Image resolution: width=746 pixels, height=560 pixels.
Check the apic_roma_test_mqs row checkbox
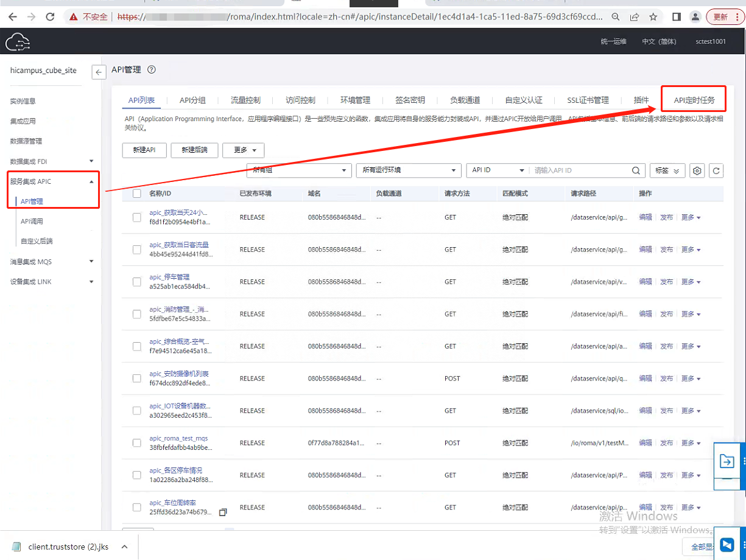[x=137, y=443]
